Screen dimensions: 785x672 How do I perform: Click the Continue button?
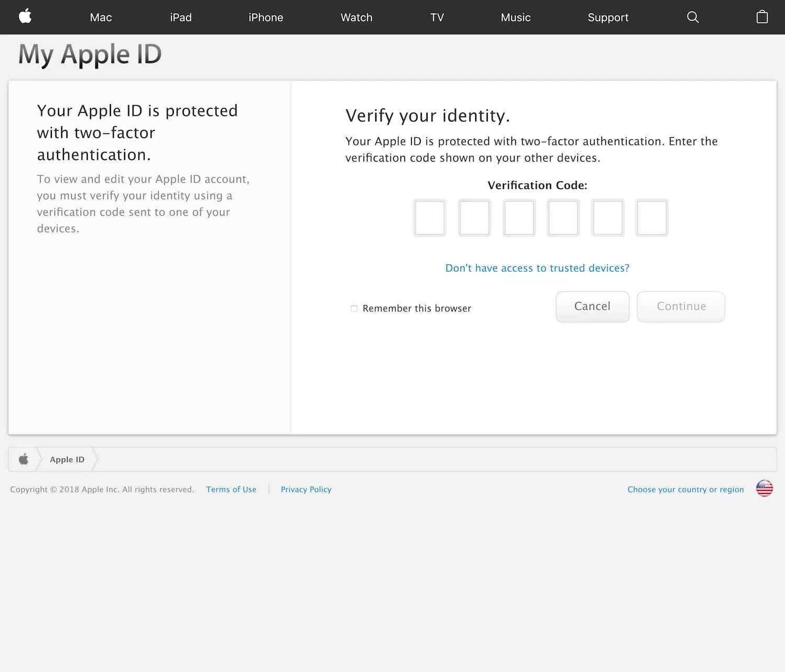pyautogui.click(x=681, y=307)
